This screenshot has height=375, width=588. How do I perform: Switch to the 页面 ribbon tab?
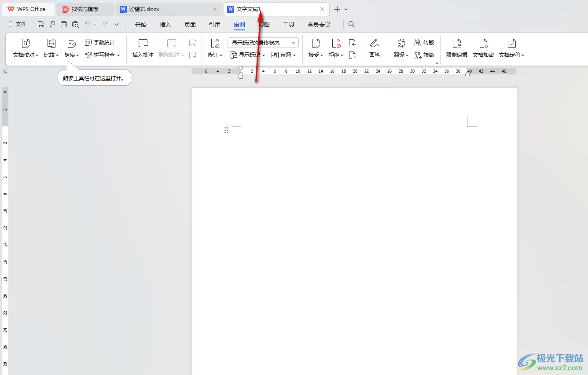(190, 25)
